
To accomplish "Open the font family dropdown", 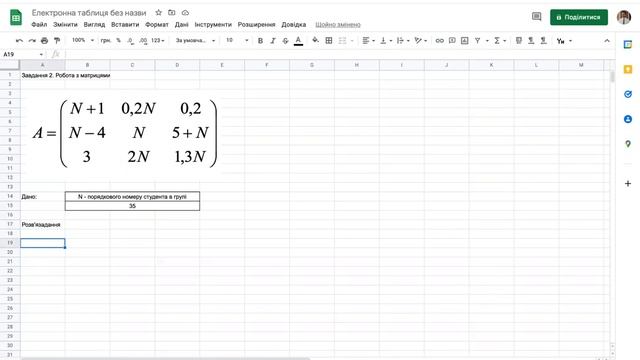I will tap(195, 40).
